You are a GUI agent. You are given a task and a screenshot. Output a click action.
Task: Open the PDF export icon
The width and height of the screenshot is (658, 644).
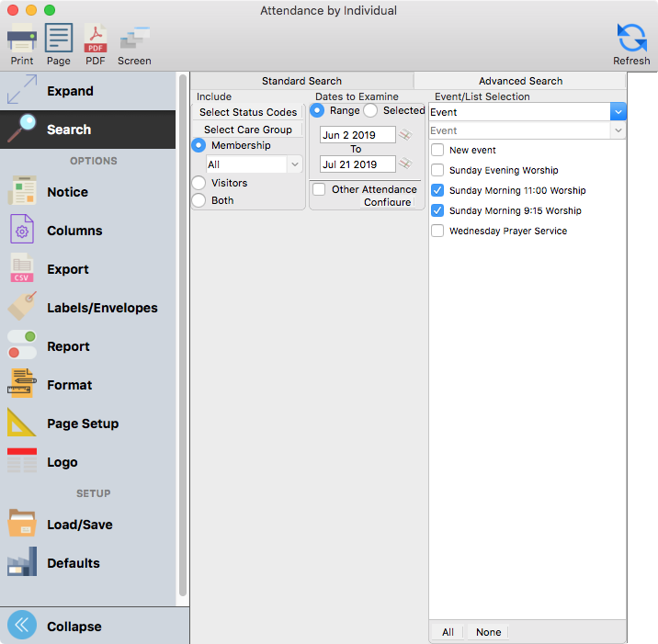pos(95,39)
